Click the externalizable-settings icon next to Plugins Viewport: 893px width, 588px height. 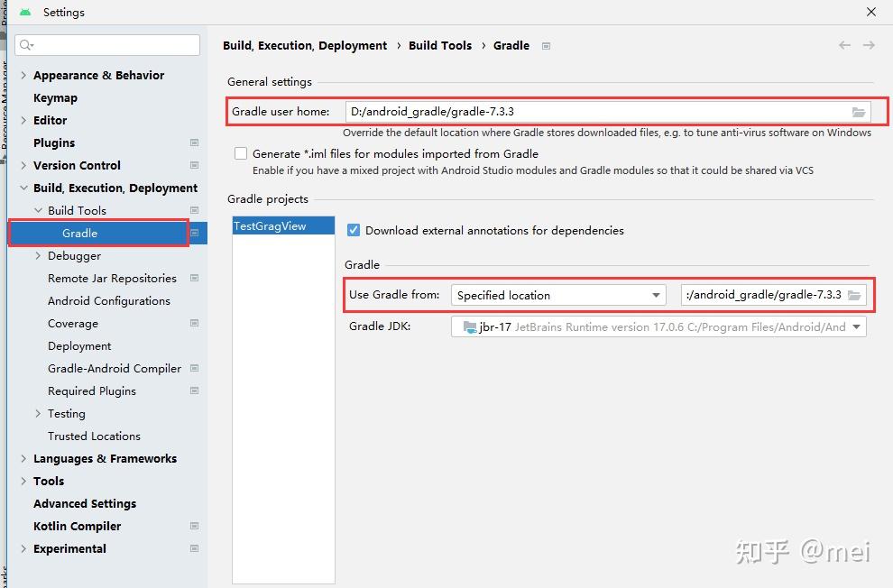pos(194,142)
